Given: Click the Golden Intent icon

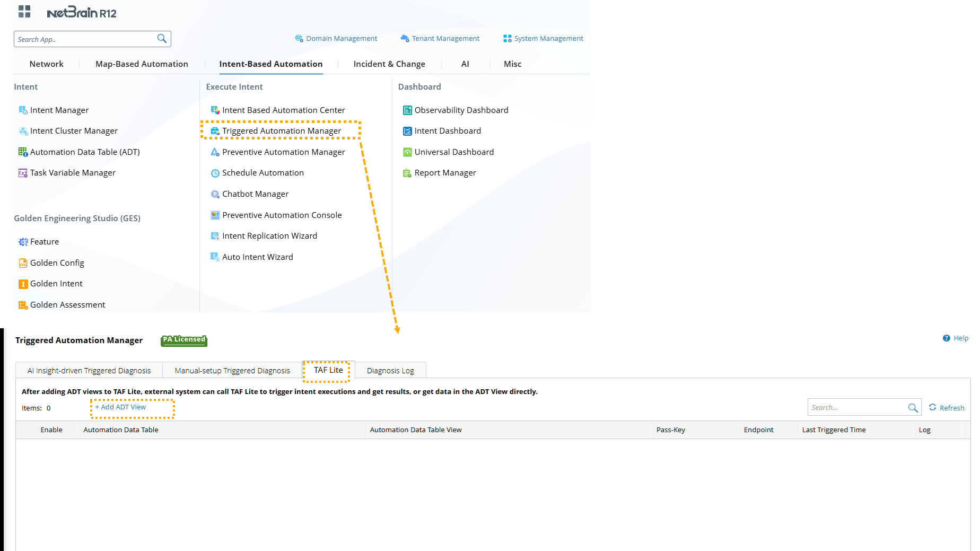Looking at the screenshot, I should point(23,284).
